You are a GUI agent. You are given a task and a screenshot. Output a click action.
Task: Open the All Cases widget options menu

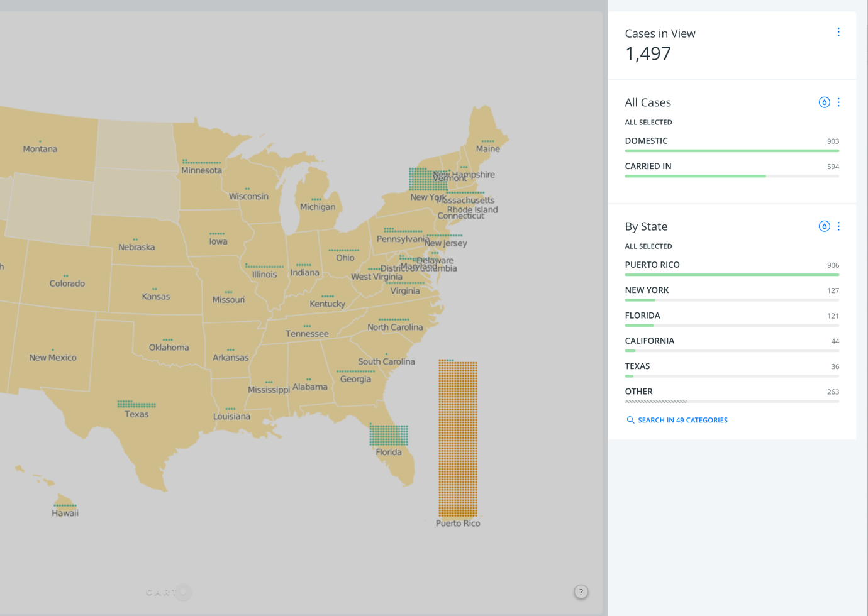(x=838, y=102)
